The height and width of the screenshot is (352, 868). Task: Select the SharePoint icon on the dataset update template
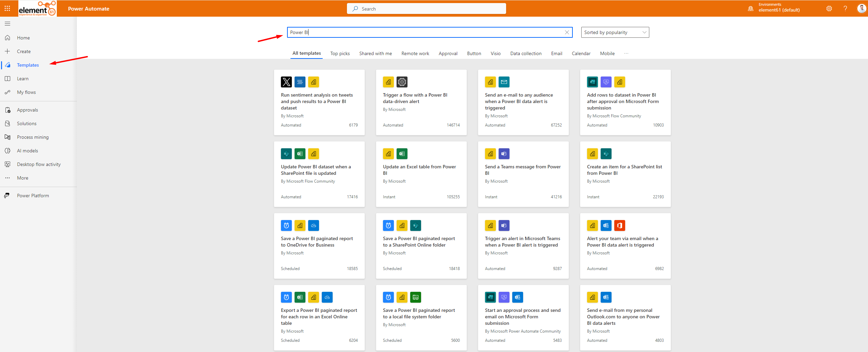(286, 153)
